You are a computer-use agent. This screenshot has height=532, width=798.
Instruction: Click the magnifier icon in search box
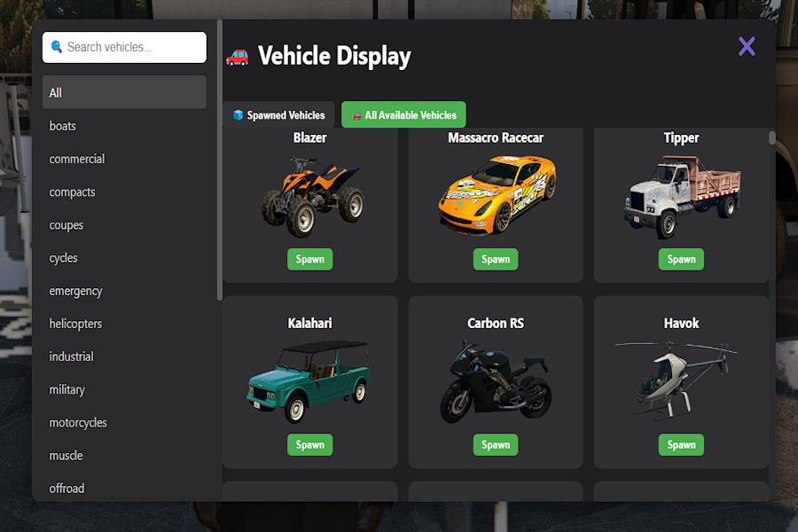[x=57, y=47]
